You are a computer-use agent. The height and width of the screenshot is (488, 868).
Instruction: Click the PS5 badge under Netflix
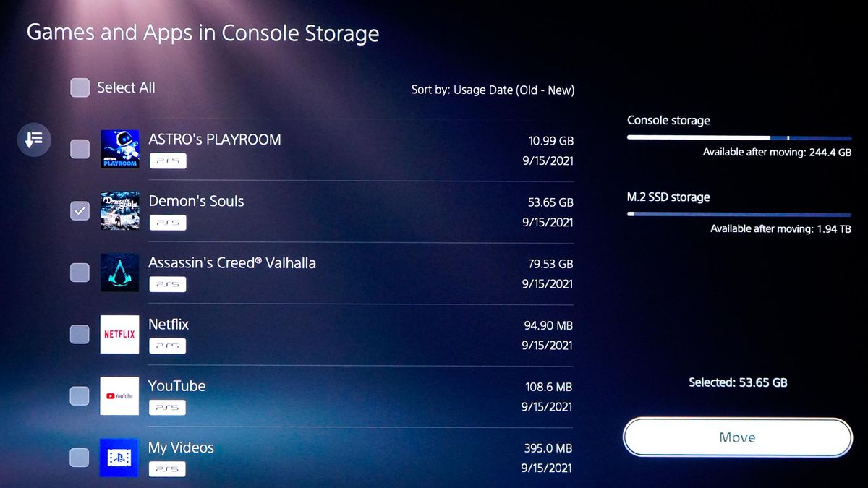168,346
